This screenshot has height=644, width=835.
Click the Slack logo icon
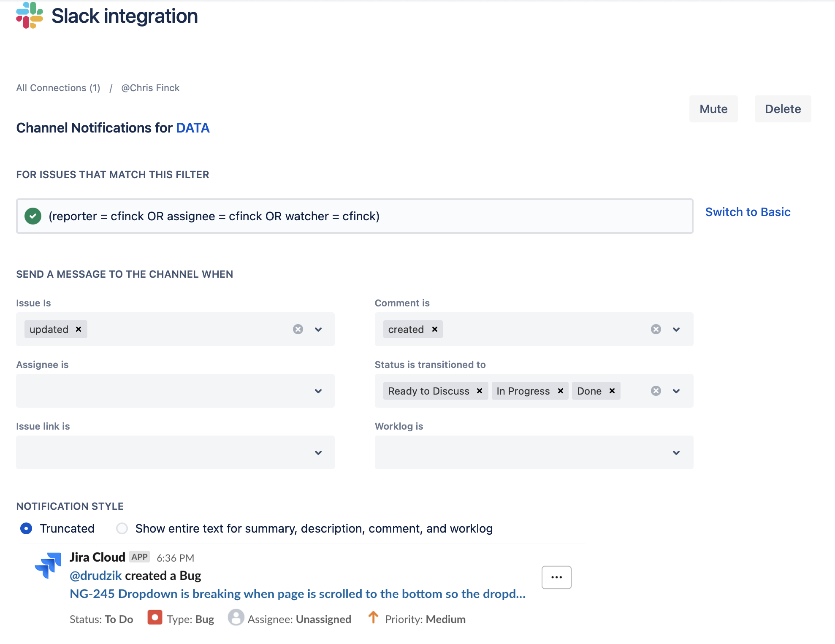click(x=30, y=16)
